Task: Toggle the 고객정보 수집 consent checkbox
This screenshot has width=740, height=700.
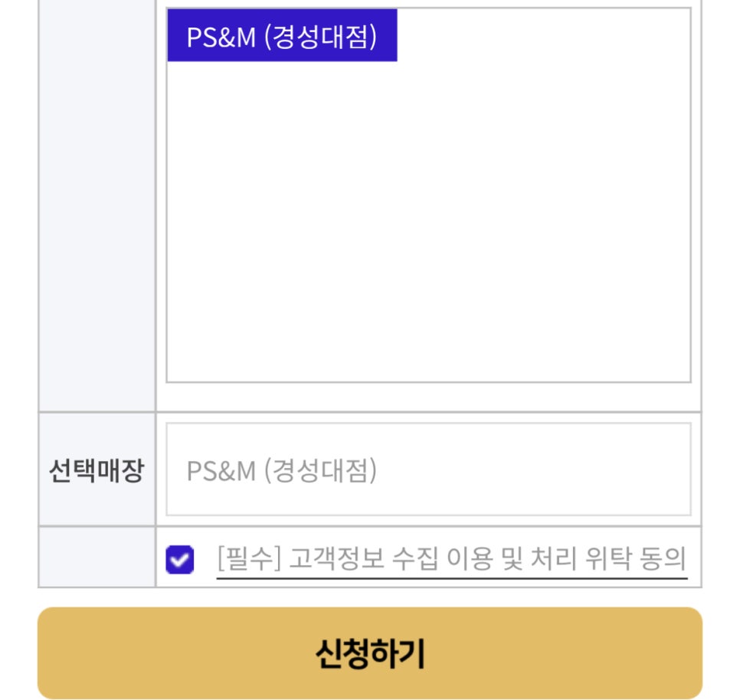Action: 180,560
